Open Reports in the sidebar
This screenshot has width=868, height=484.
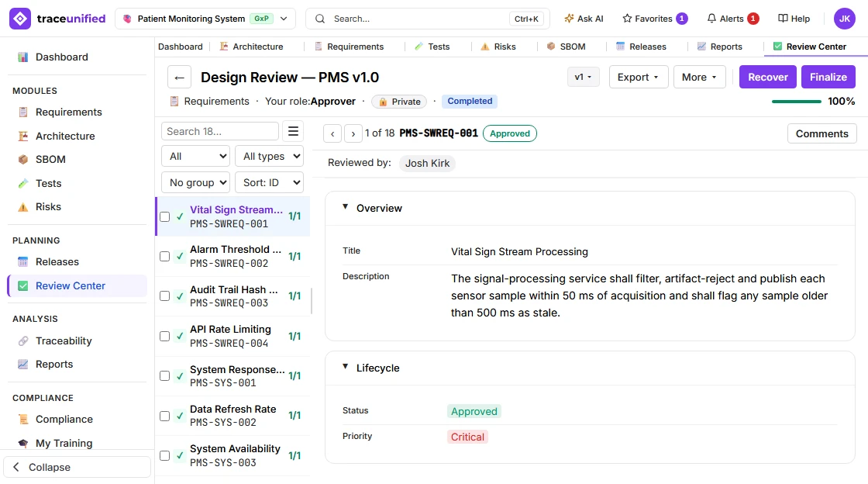(x=77, y=364)
